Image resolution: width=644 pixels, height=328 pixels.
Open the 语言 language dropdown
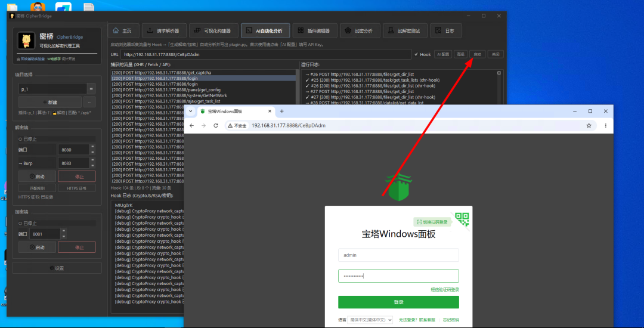click(x=370, y=320)
